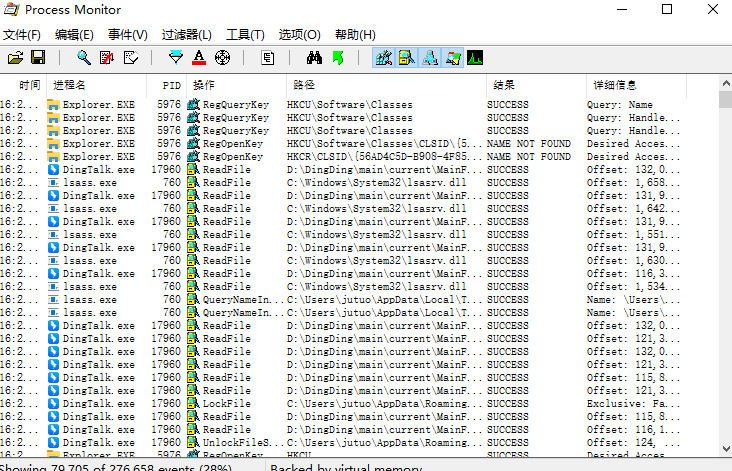The width and height of the screenshot is (732, 471).
Task: Select the row with Offset: 124 detail
Action: click(x=343, y=443)
